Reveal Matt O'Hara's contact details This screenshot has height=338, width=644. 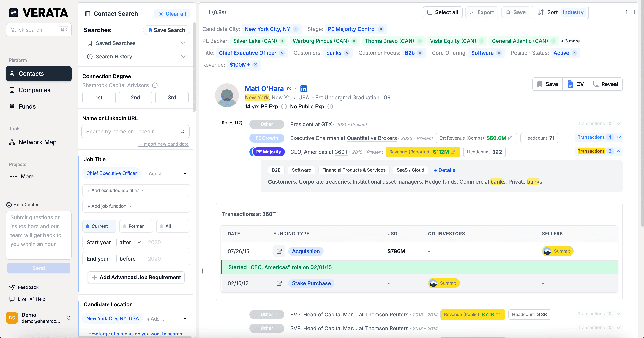[605, 84]
